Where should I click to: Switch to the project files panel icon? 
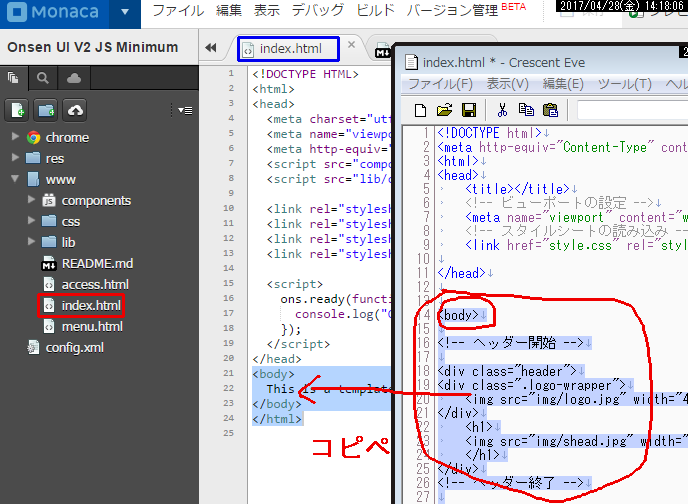pos(14,78)
